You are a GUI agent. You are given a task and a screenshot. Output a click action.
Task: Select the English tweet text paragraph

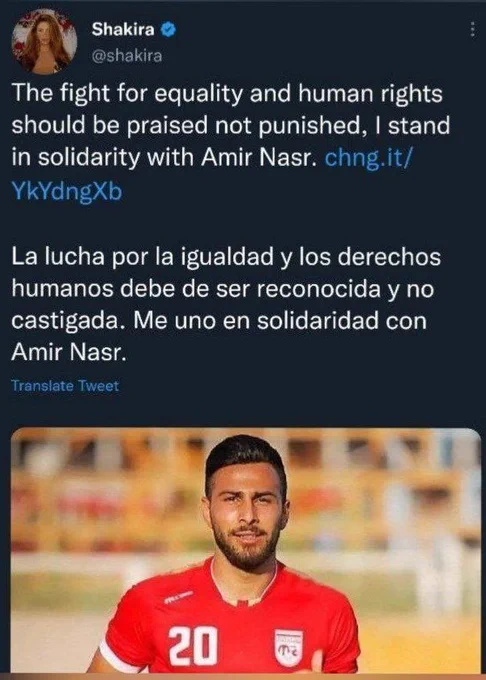click(231, 142)
